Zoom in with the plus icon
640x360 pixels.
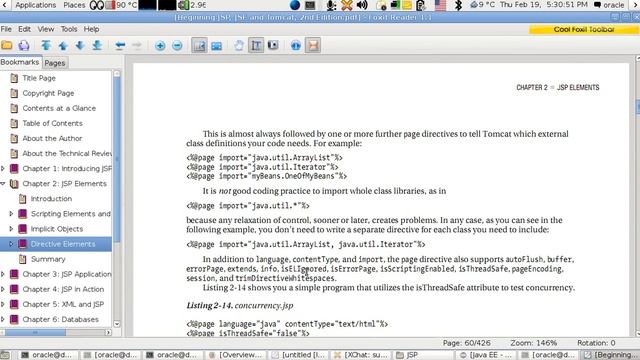[x=160, y=45]
